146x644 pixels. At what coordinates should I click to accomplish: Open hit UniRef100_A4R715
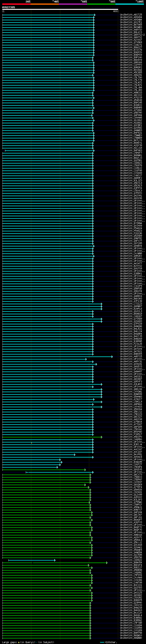click(131, 356)
